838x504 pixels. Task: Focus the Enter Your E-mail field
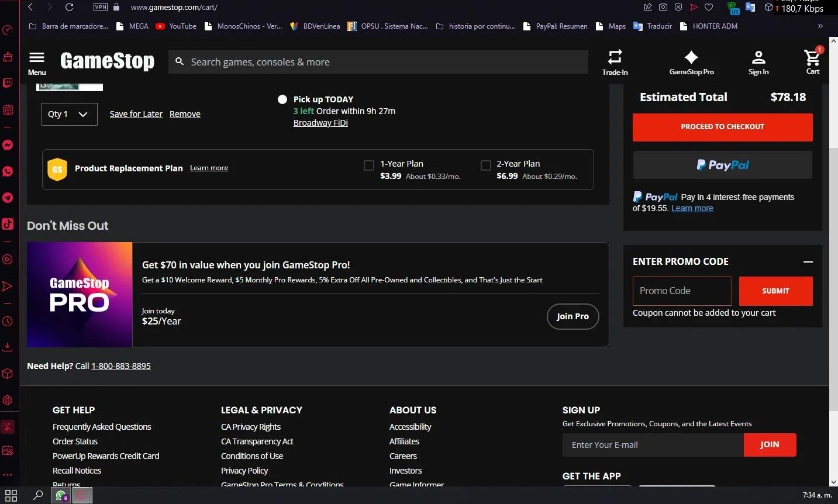(x=653, y=445)
